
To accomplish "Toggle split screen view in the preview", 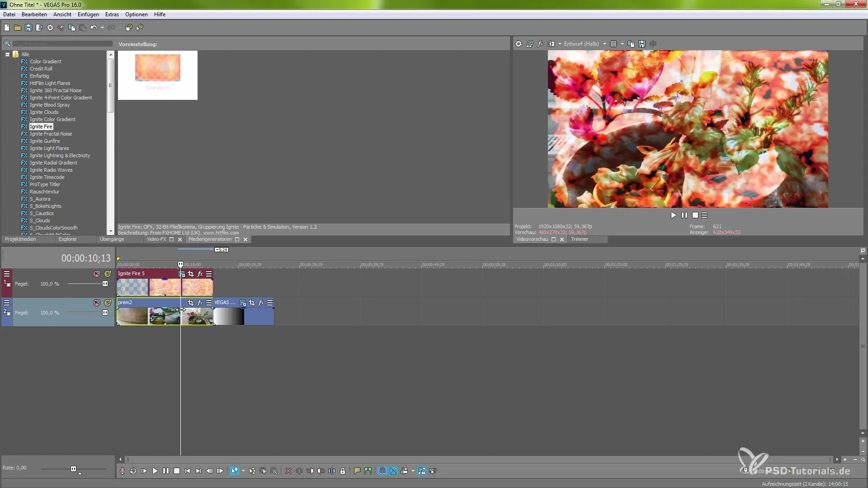I will [x=551, y=44].
